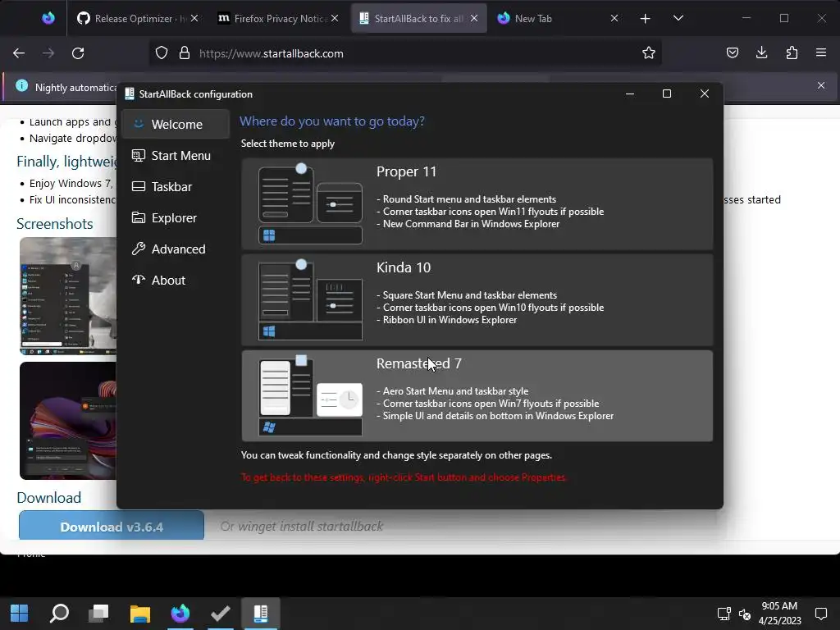Open taskbar Search
The image size is (840, 630).
click(x=59, y=614)
